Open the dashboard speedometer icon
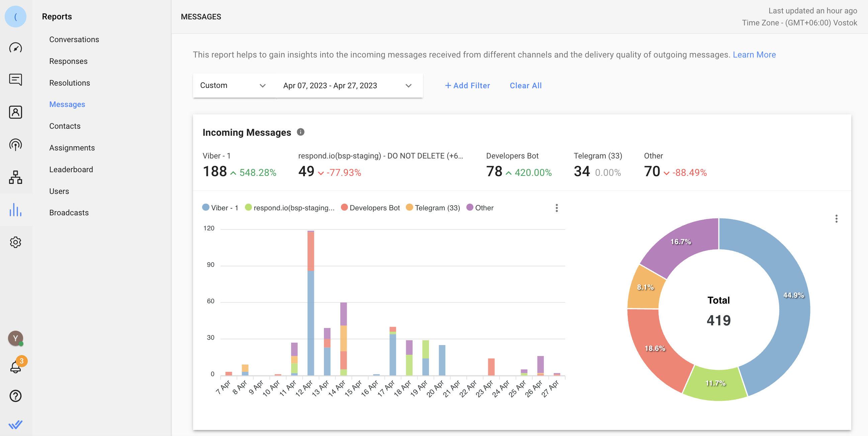The image size is (868, 436). (15, 48)
